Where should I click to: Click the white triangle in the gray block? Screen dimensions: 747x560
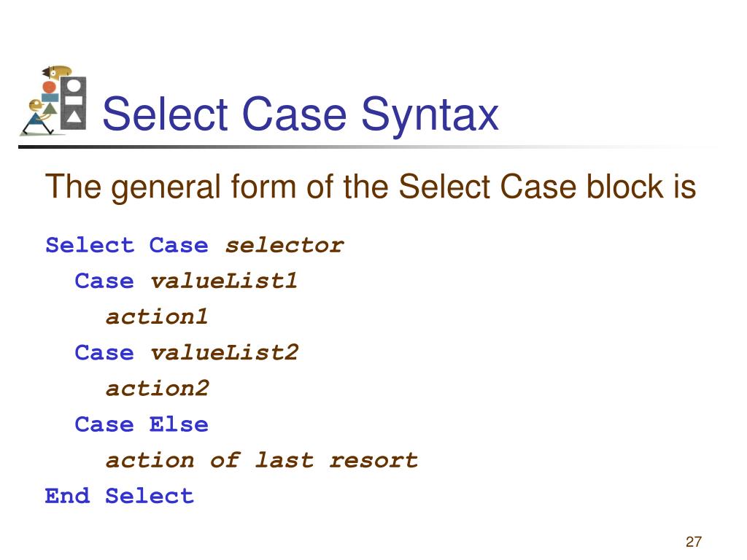[x=74, y=117]
